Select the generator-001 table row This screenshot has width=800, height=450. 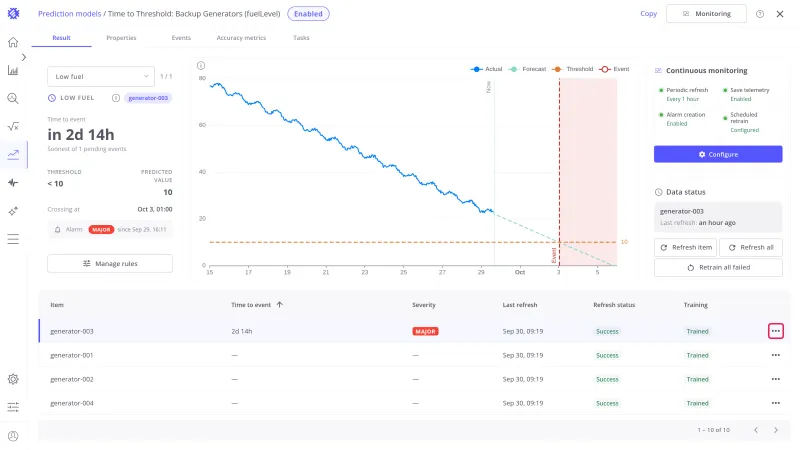414,355
